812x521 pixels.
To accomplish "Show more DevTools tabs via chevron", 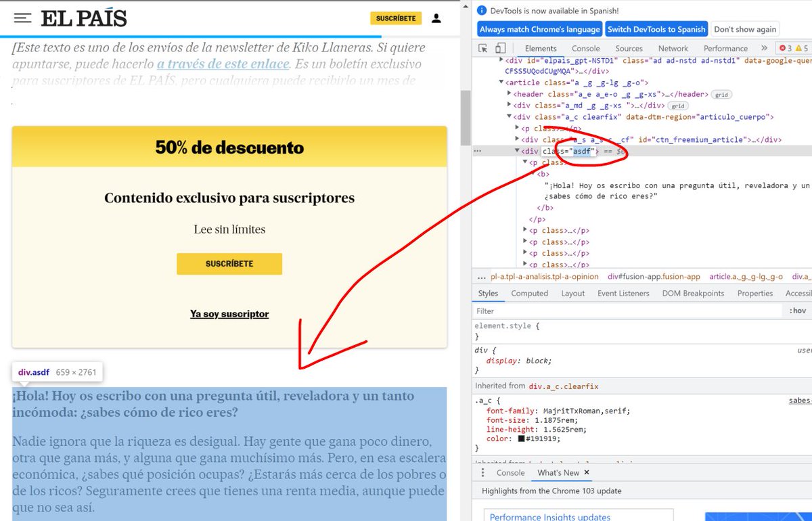I will [x=764, y=48].
